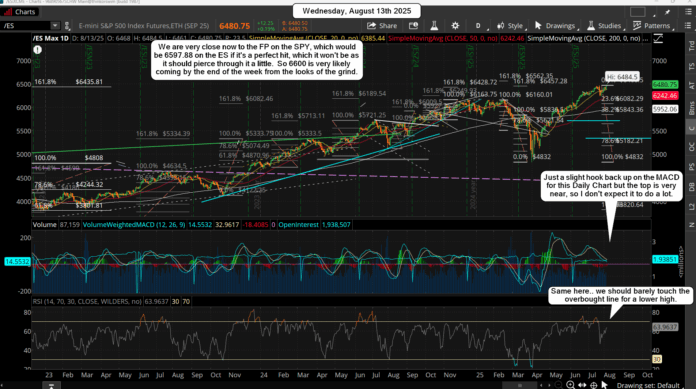The image size is (696, 389).
Task: Click the Share button
Action: click(x=382, y=26)
